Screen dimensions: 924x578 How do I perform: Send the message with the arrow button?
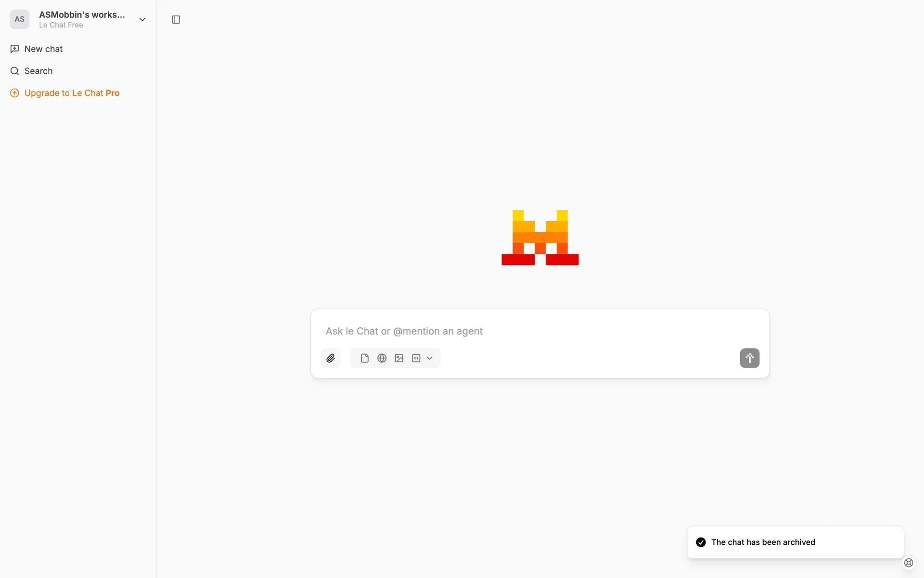(750, 358)
